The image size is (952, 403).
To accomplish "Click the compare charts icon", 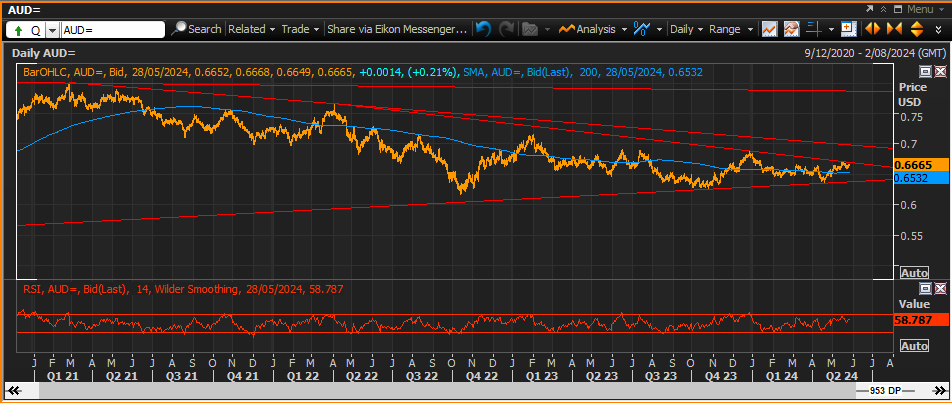I will coord(791,29).
